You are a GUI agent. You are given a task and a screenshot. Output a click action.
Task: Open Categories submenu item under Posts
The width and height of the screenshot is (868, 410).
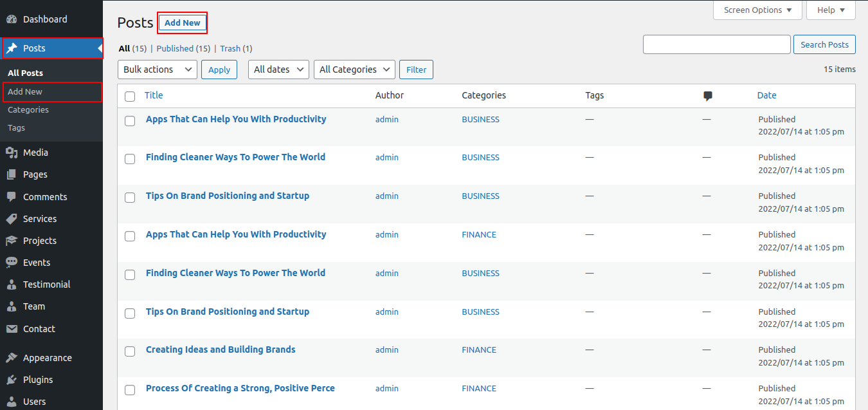[28, 110]
